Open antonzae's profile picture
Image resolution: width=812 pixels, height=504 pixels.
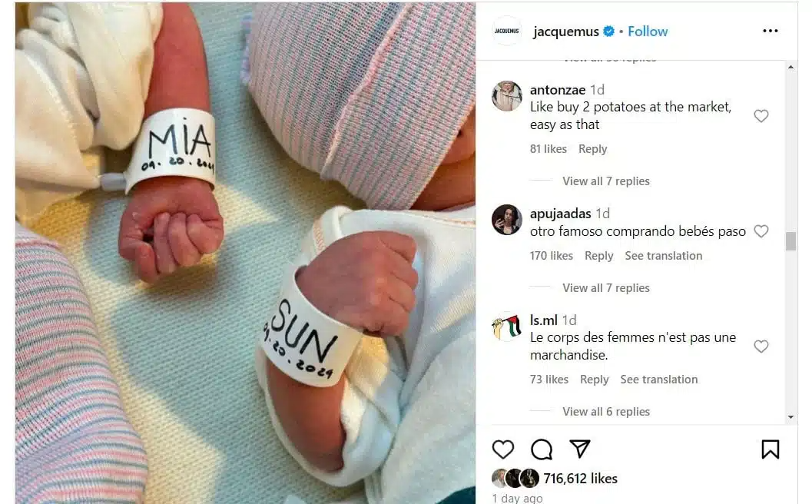[506, 96]
